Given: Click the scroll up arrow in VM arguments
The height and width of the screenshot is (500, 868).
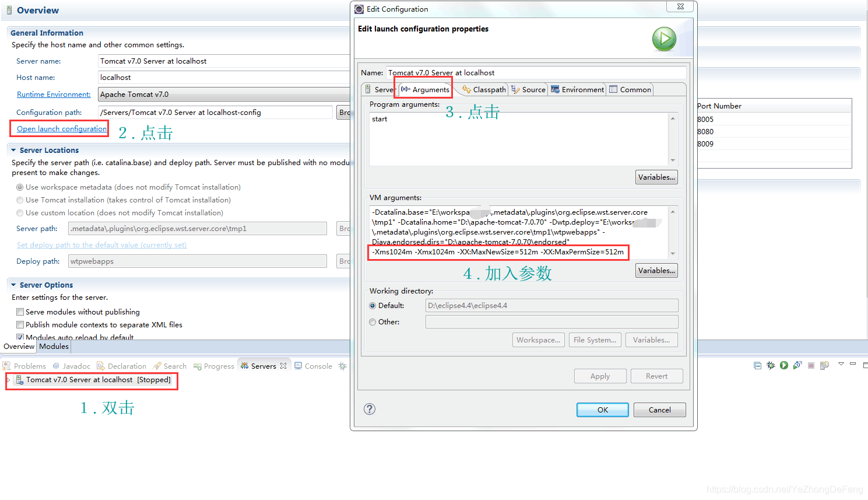Looking at the screenshot, I should [673, 212].
